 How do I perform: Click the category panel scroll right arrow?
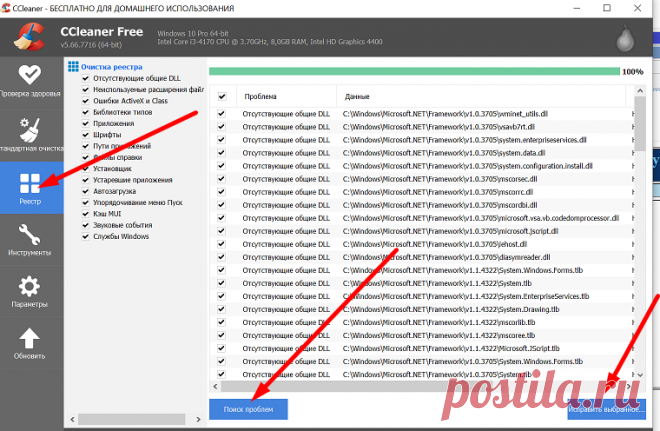[x=198, y=419]
